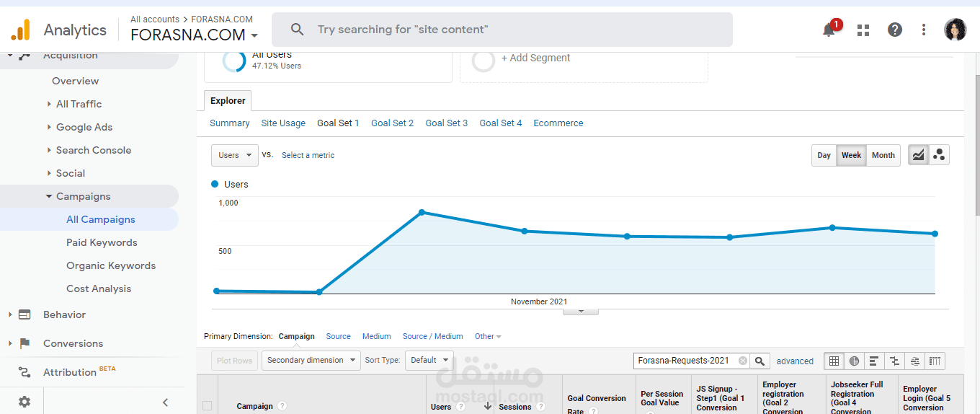Open Admin settings gear
The width and height of the screenshot is (980, 414).
click(24, 402)
